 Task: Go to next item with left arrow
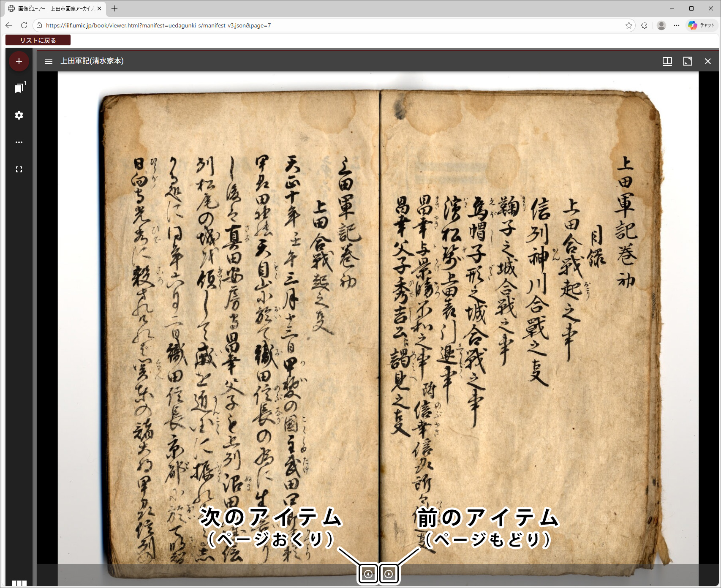coord(368,574)
